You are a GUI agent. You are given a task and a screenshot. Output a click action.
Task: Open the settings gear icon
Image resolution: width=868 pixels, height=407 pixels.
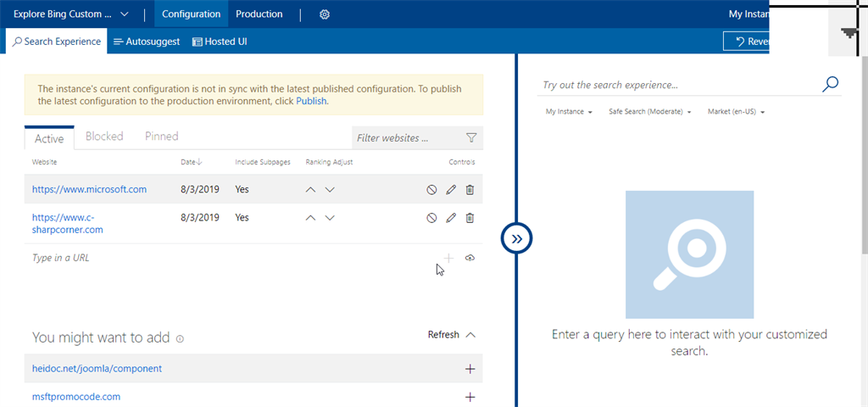[325, 14]
